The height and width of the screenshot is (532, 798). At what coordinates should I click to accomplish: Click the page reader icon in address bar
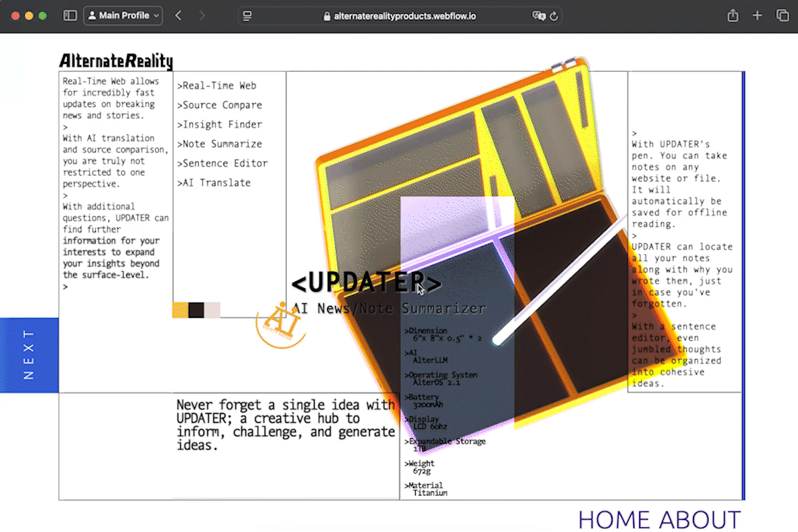point(247,16)
